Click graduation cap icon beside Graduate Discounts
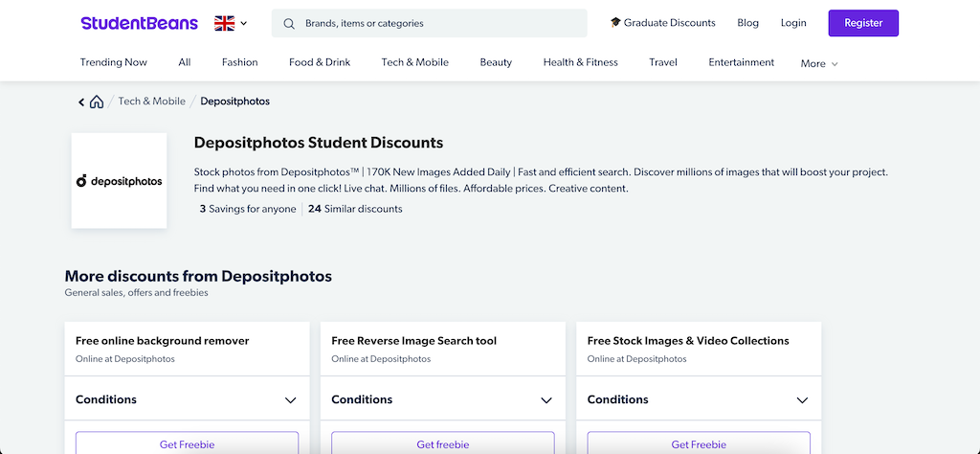This screenshot has height=454, width=980. (x=615, y=23)
